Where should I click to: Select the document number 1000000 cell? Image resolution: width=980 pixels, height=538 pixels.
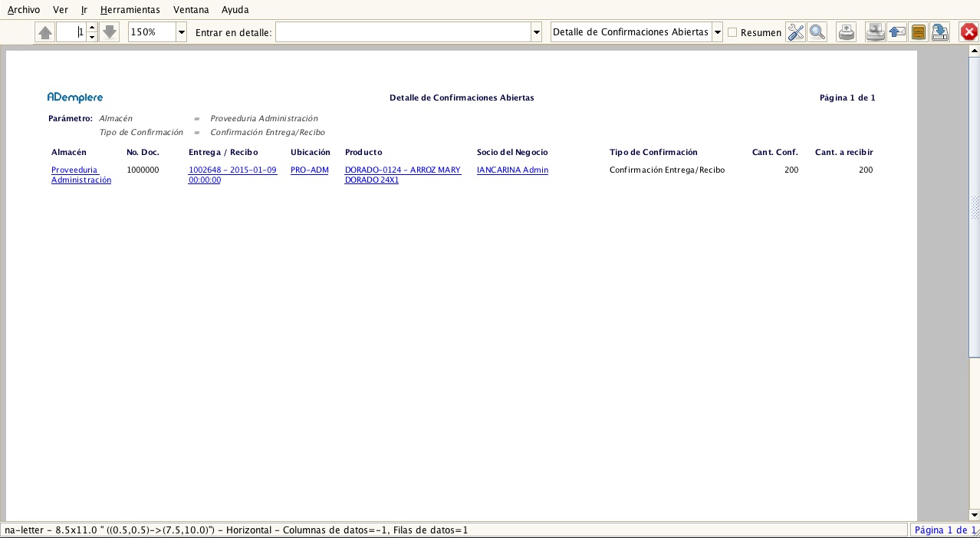coord(143,170)
